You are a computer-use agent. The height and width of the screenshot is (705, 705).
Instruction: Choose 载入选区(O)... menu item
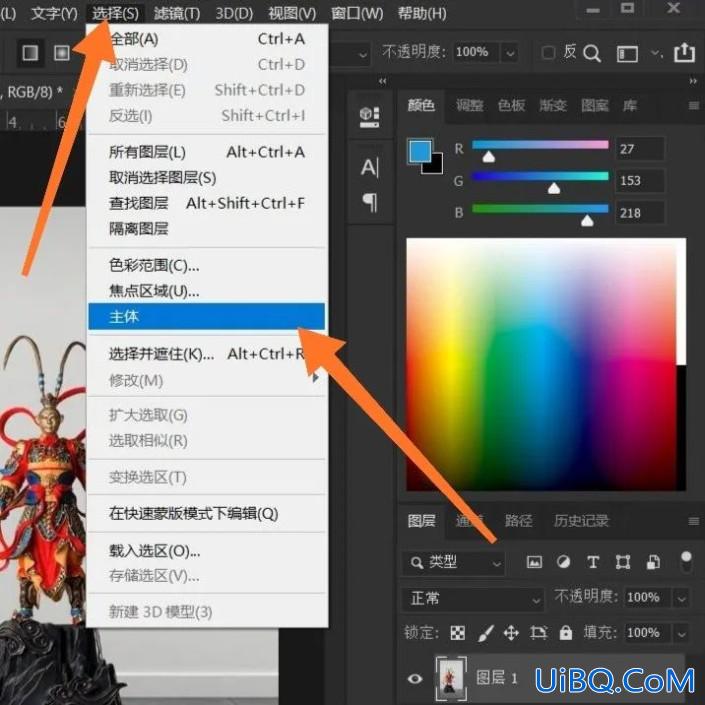(206, 551)
